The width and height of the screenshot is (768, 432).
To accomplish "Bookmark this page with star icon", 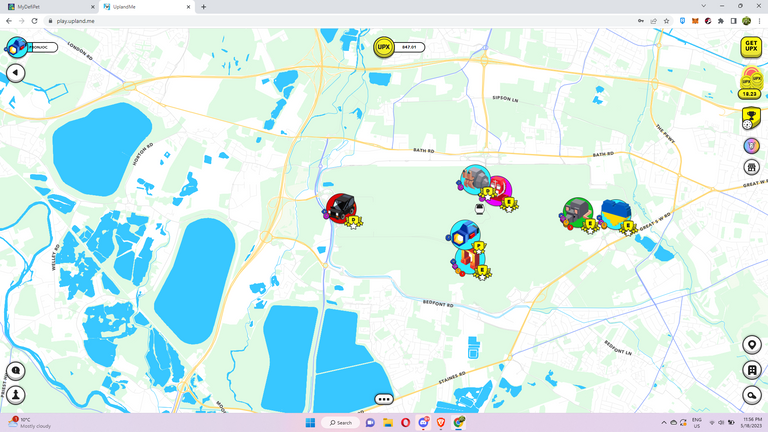I will [666, 21].
